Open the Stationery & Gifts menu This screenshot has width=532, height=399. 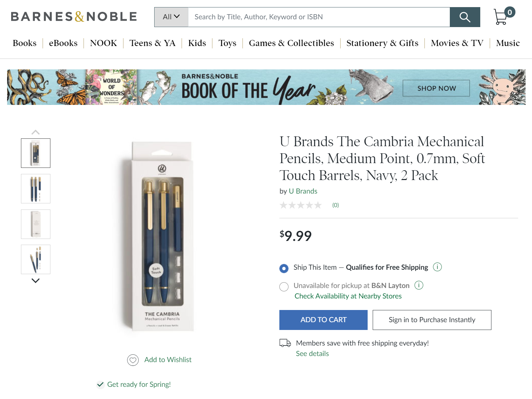(382, 43)
